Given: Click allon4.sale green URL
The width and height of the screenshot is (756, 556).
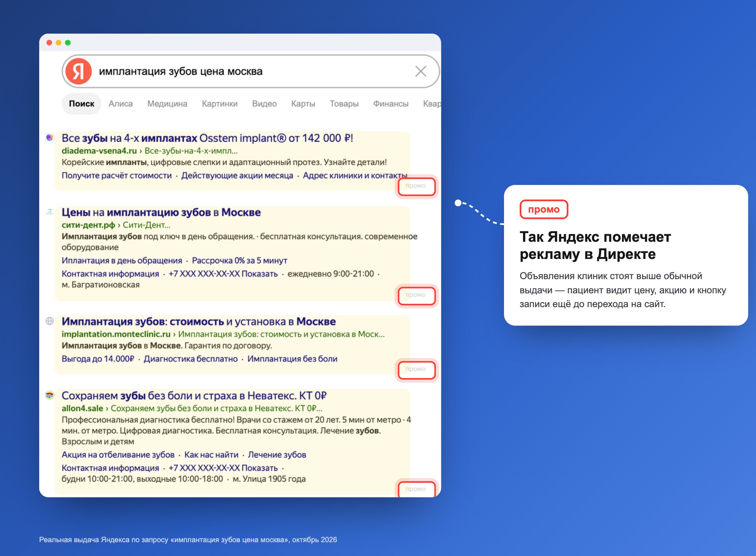Looking at the screenshot, I should click(x=82, y=408).
